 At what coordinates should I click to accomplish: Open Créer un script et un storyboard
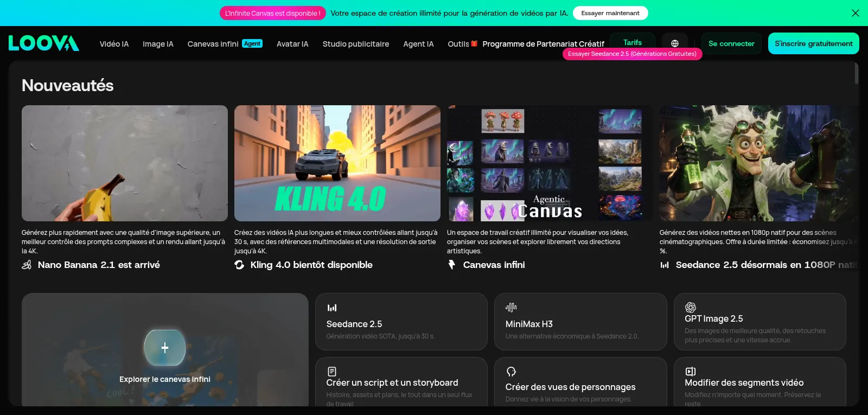tap(392, 382)
